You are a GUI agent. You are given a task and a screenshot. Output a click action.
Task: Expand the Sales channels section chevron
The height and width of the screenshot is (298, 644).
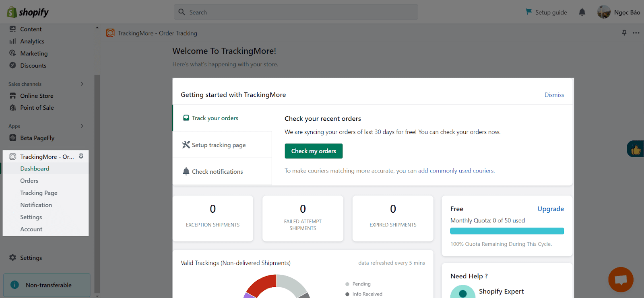tap(82, 84)
